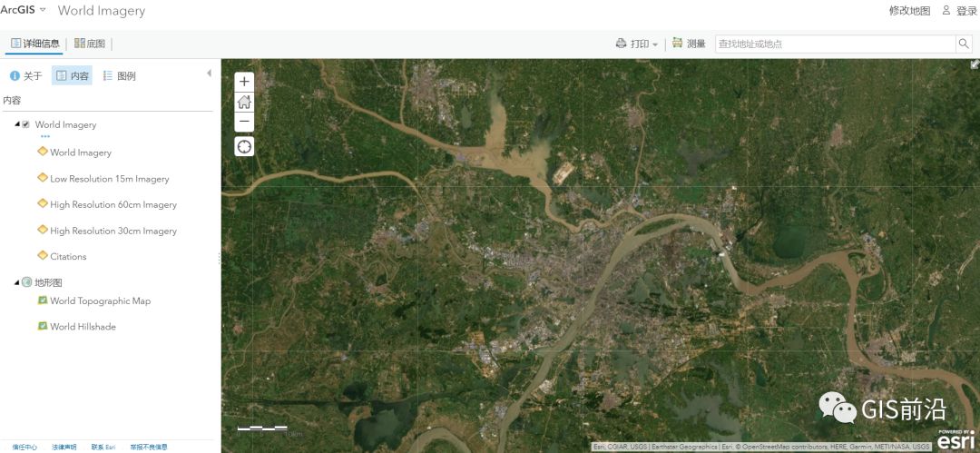Screen dimensions: 980x453
Task: Select the High Resolution 30cm Imagery sublayer
Action: [113, 231]
